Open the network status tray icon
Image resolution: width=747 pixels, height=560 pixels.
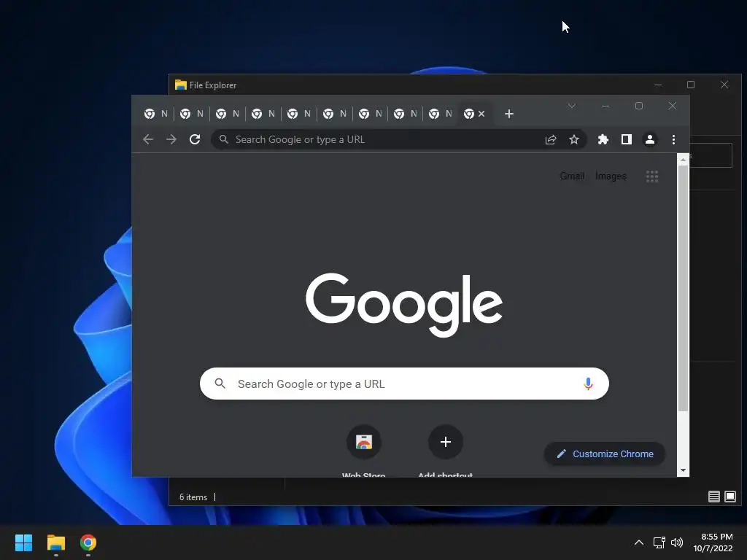click(x=659, y=542)
